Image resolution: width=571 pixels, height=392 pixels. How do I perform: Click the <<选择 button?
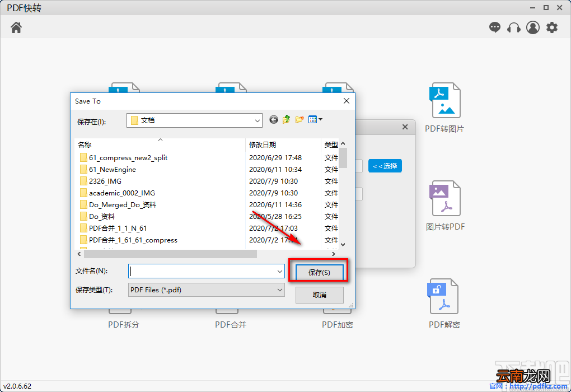(x=385, y=166)
